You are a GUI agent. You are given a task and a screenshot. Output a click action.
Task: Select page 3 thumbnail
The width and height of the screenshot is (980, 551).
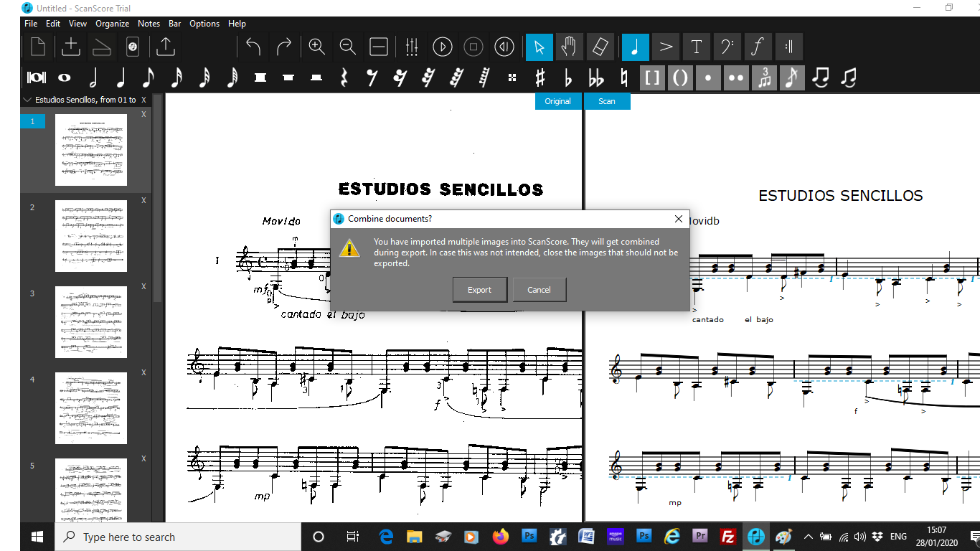[91, 322]
